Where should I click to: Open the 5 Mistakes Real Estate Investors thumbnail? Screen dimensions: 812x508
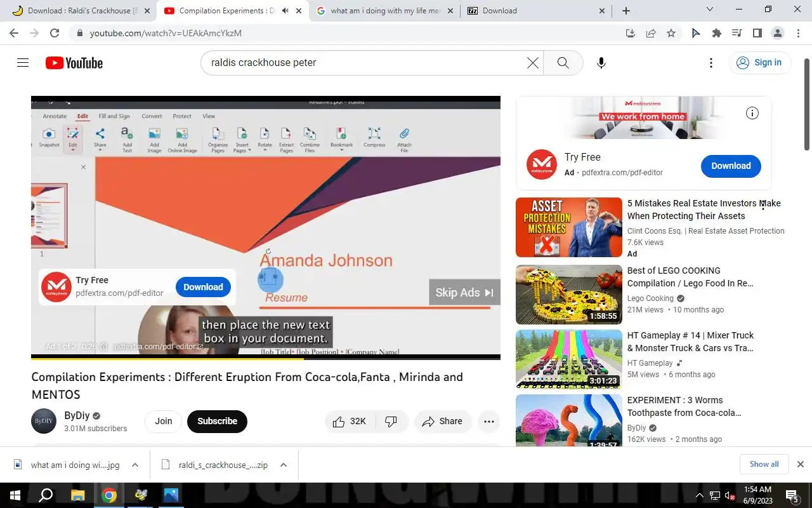569,227
